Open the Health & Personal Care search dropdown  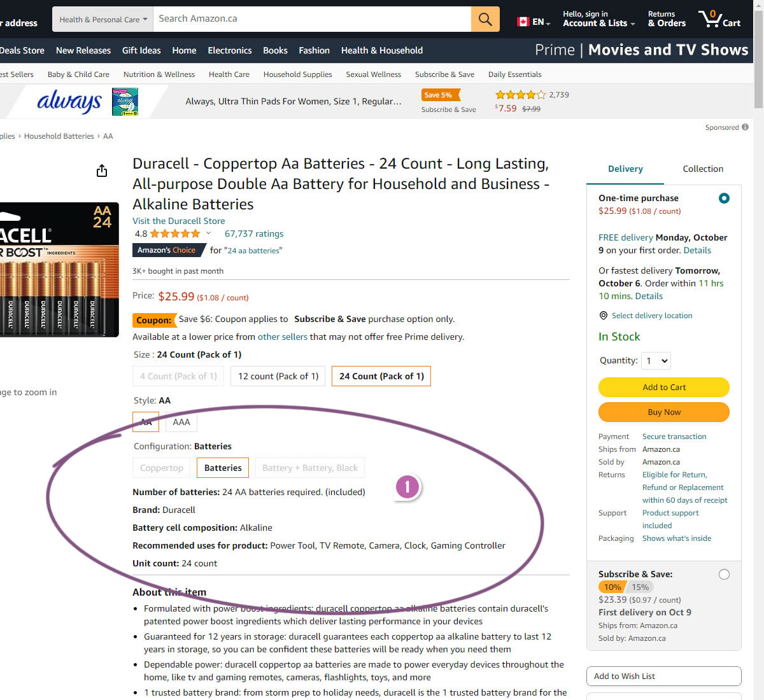click(103, 19)
